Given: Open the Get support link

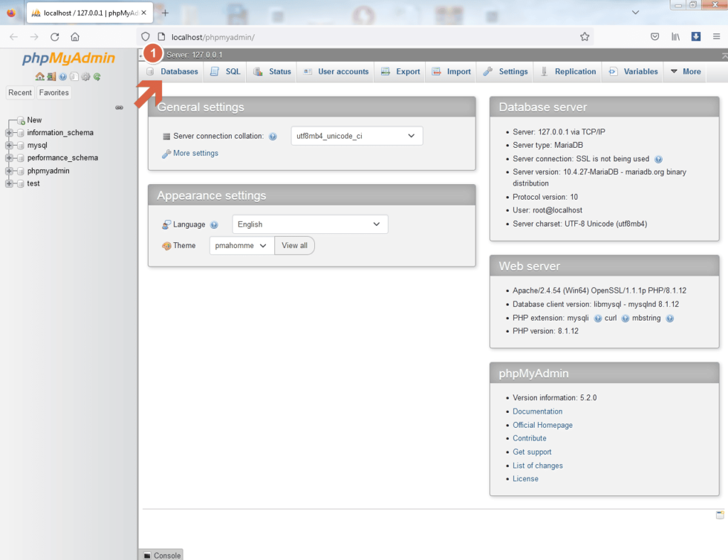Looking at the screenshot, I should pos(532,452).
